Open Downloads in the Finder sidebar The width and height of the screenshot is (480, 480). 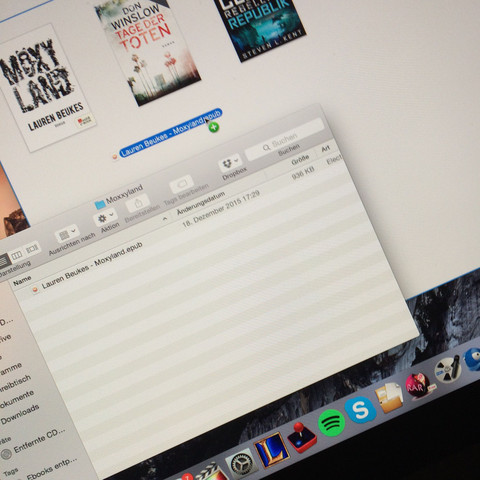pos(20,413)
